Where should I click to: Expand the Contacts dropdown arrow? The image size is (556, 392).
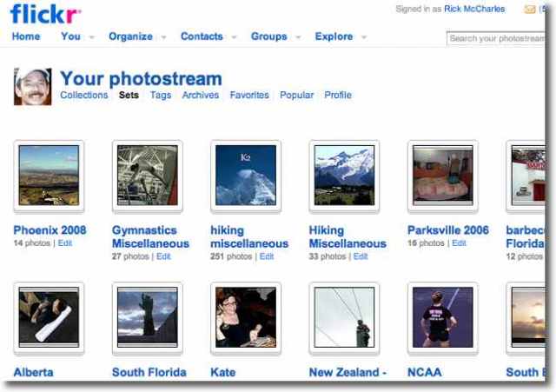[234, 37]
